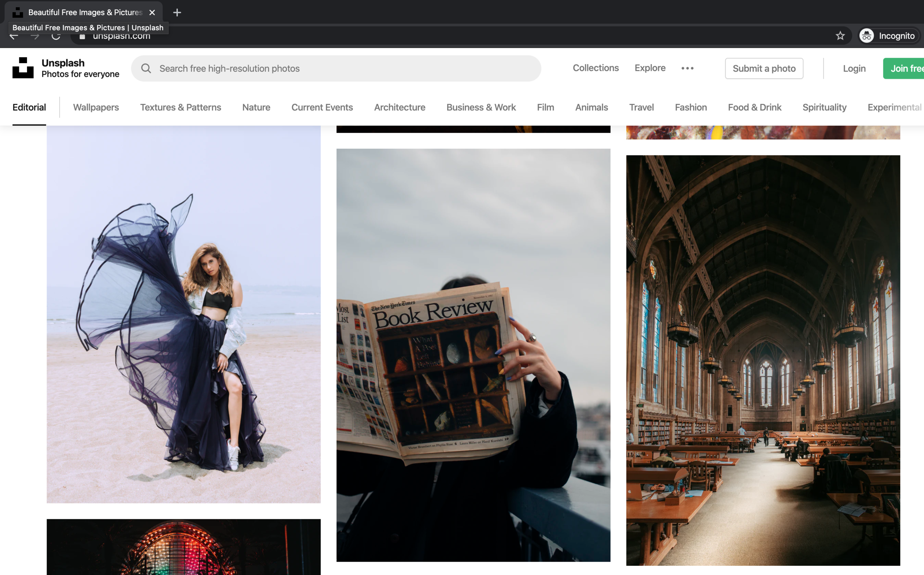Click the Submit a photo button
Image resolution: width=924 pixels, height=575 pixels.
[x=764, y=68]
